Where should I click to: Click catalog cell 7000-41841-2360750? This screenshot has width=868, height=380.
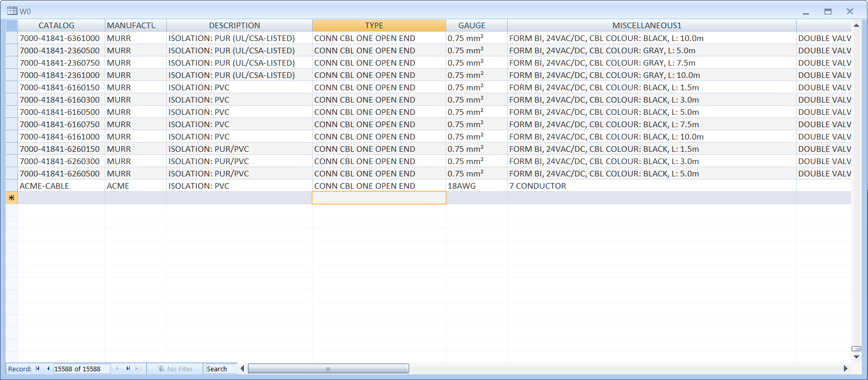[x=61, y=63]
